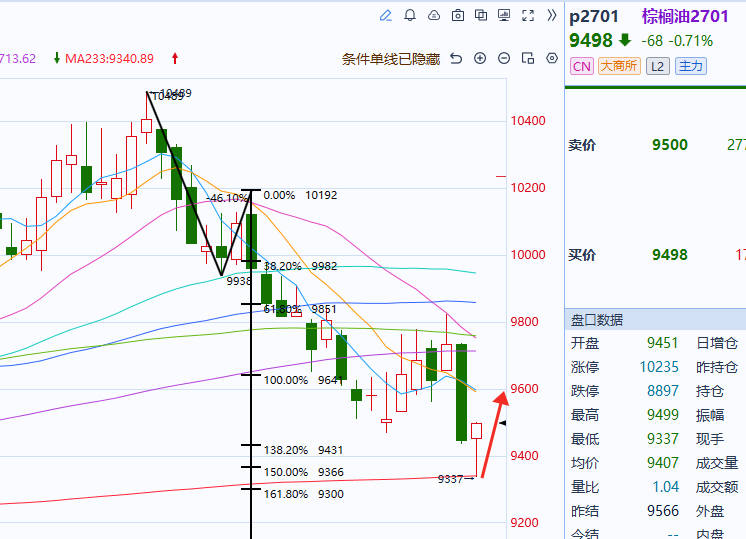This screenshot has height=539, width=746.
Task: Click the latest red candlestick near 9498
Action: click(x=476, y=431)
